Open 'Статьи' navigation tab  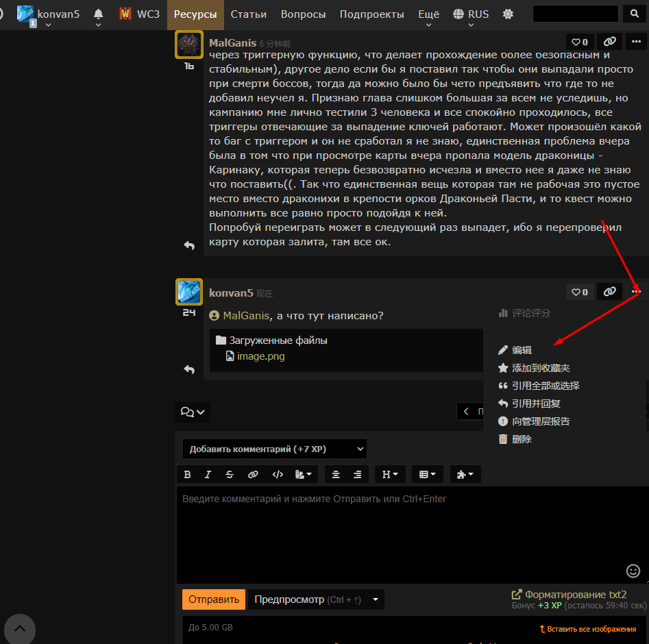tap(248, 14)
